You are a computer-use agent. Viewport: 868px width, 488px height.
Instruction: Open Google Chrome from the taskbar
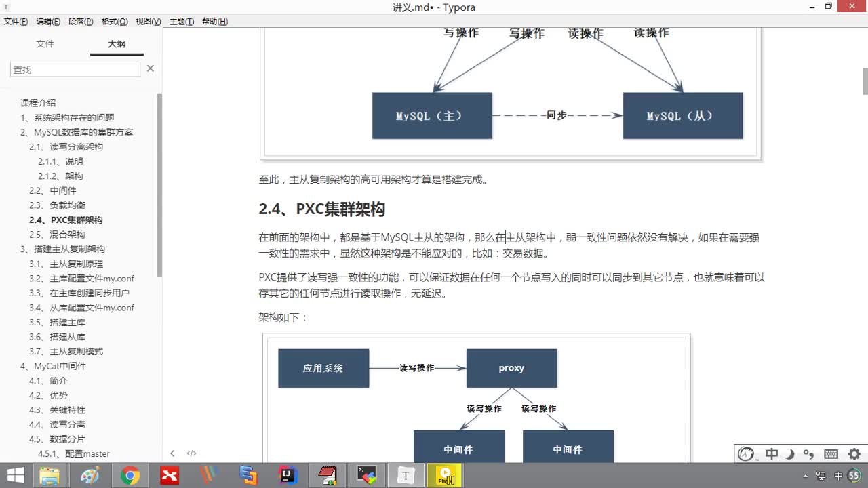click(x=130, y=476)
